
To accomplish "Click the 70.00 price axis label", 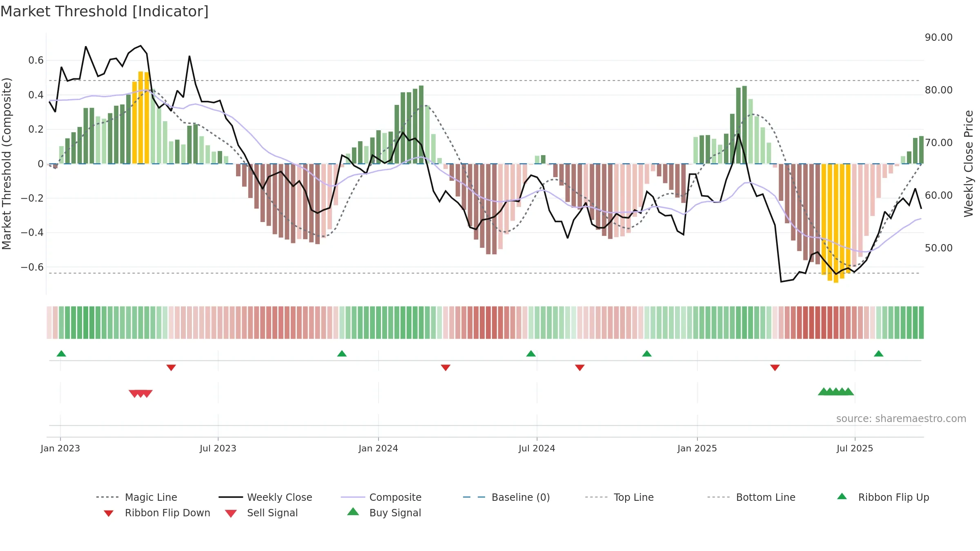I will click(938, 142).
